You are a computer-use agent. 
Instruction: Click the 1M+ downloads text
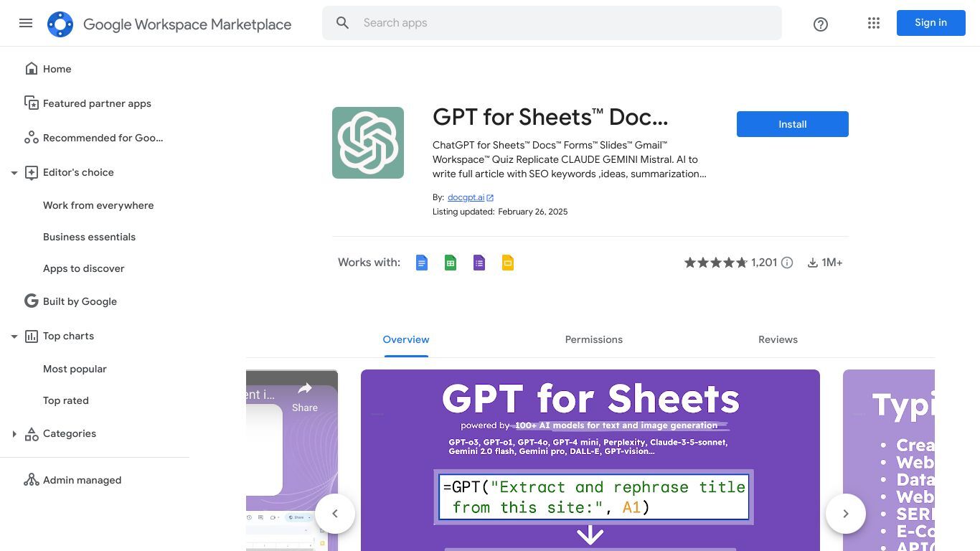832,263
